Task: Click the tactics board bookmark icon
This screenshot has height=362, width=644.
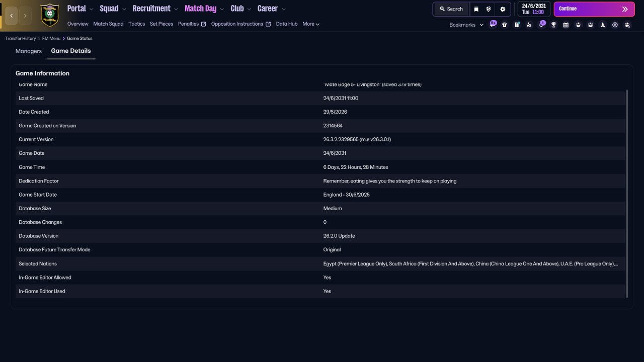Action: coord(517,25)
